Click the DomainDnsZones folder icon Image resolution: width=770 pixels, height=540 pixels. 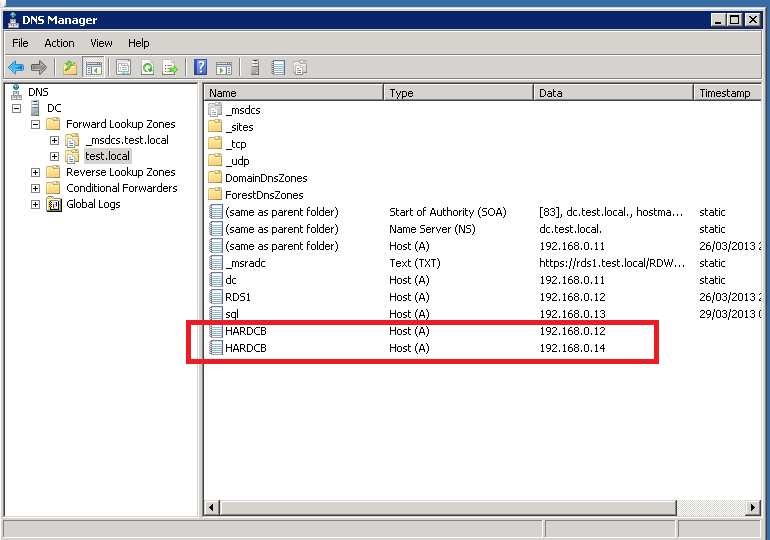[x=215, y=178]
